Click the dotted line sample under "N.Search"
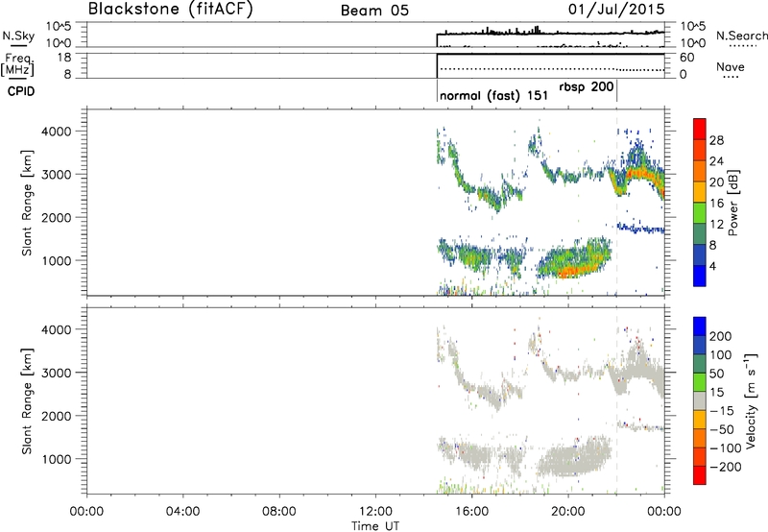The height and width of the screenshot is (532, 768). point(742,46)
